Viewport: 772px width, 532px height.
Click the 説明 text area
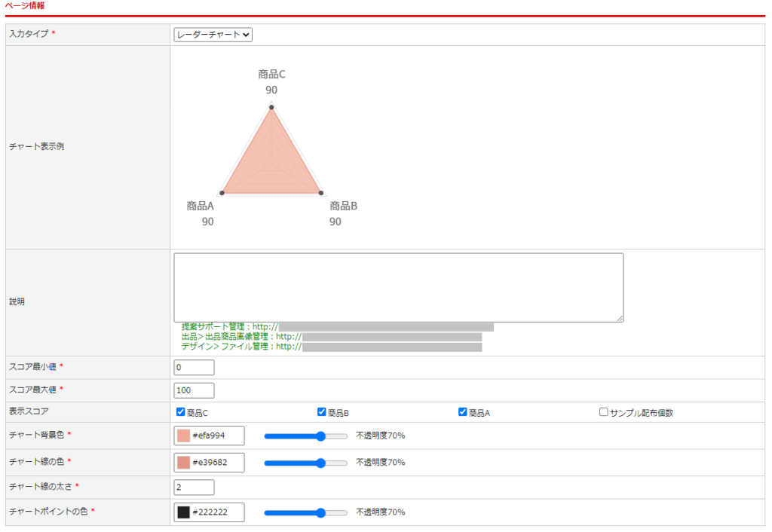[398, 287]
